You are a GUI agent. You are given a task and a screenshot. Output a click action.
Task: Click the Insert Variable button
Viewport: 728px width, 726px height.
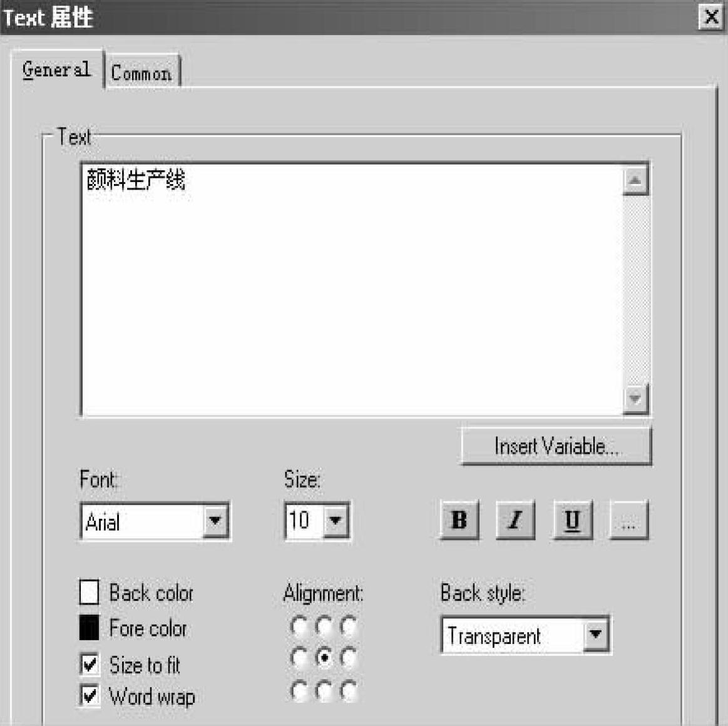click(x=556, y=446)
